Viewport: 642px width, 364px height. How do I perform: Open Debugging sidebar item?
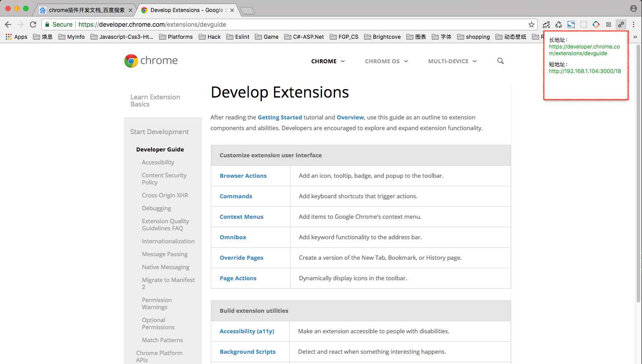(x=156, y=209)
